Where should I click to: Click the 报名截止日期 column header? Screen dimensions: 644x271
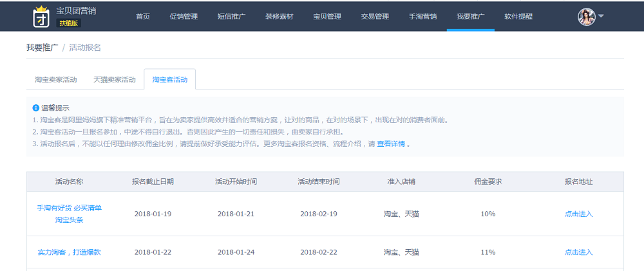pyautogui.click(x=153, y=182)
